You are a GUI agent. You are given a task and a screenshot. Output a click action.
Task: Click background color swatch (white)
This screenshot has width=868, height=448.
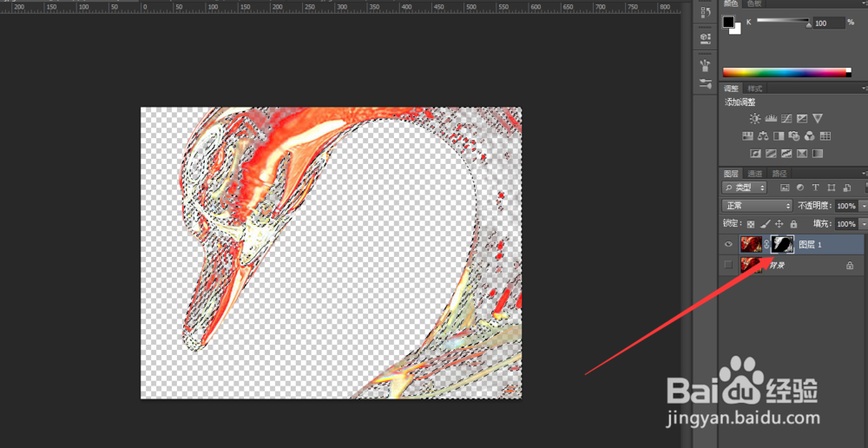pos(736,30)
